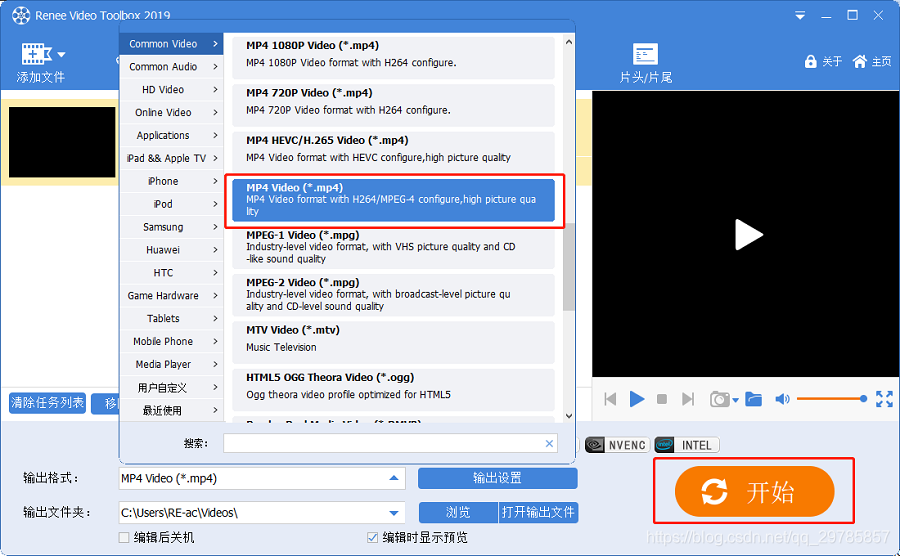Click the Renee Video Toolbox app logo

[21, 15]
